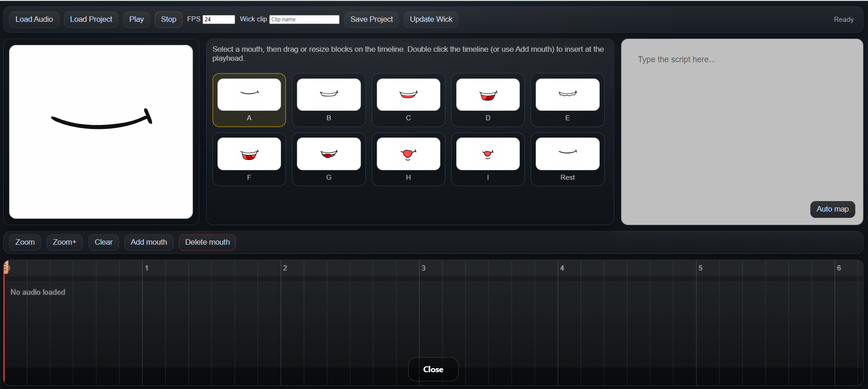
Task: Select mouth shape B thumbnail
Action: [329, 95]
